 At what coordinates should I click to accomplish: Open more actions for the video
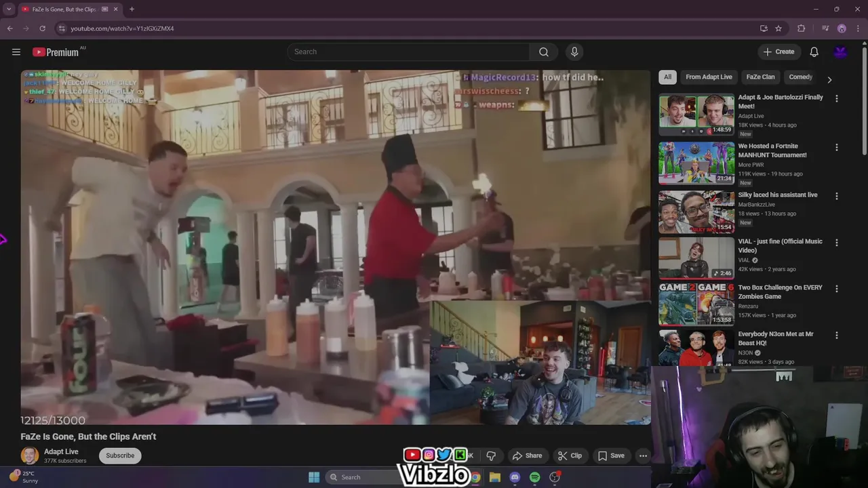pyautogui.click(x=643, y=455)
